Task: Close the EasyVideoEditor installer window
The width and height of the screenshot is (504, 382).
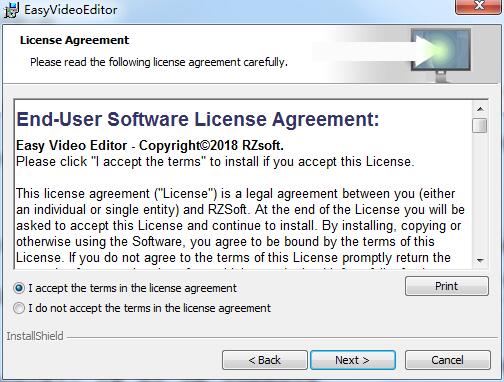Action: 479,6
